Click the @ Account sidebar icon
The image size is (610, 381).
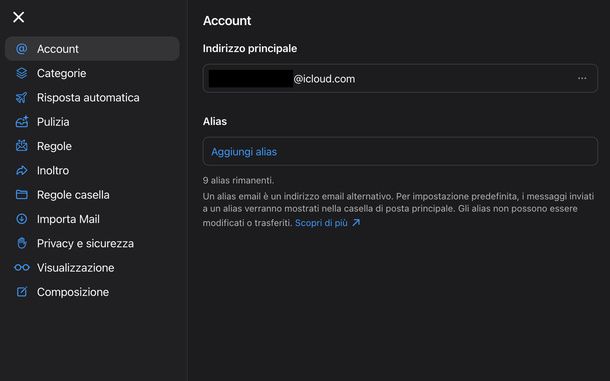click(22, 49)
